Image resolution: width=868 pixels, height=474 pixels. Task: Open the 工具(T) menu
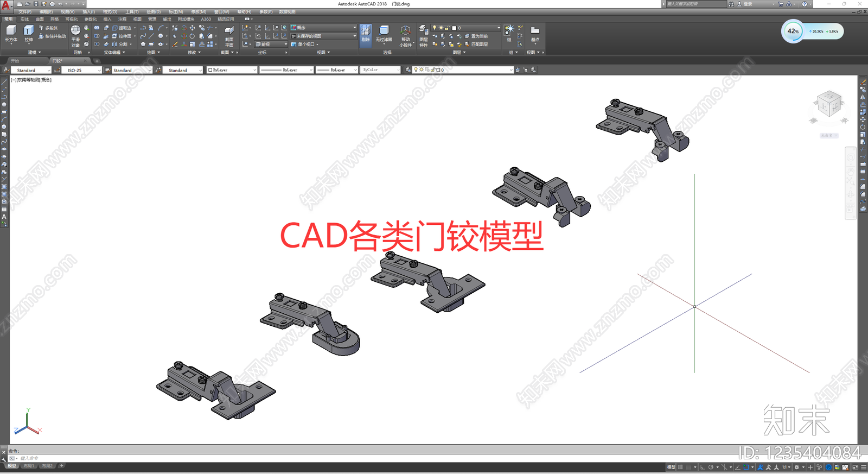tap(132, 11)
